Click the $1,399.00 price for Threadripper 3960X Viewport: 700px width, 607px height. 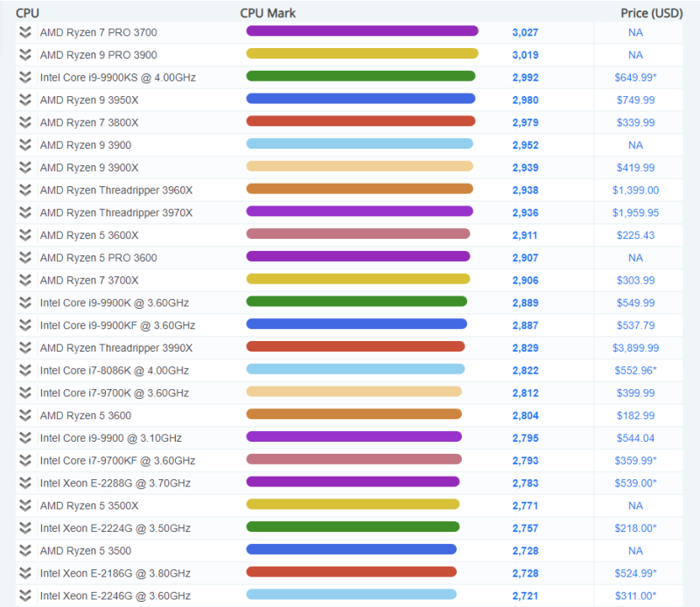[x=636, y=190]
